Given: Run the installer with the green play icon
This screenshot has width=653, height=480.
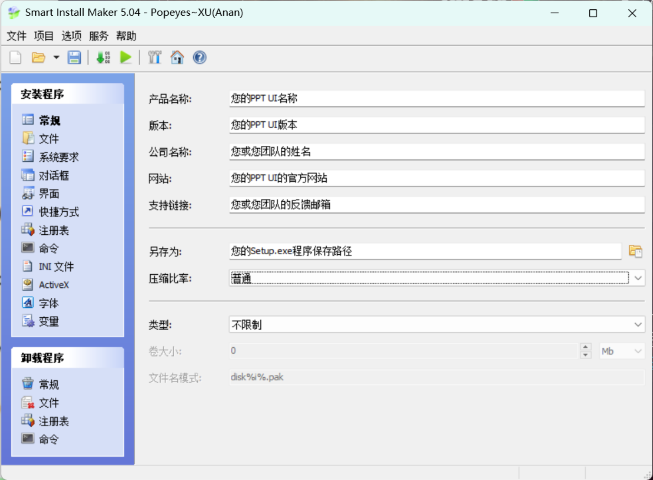Looking at the screenshot, I should (125, 58).
